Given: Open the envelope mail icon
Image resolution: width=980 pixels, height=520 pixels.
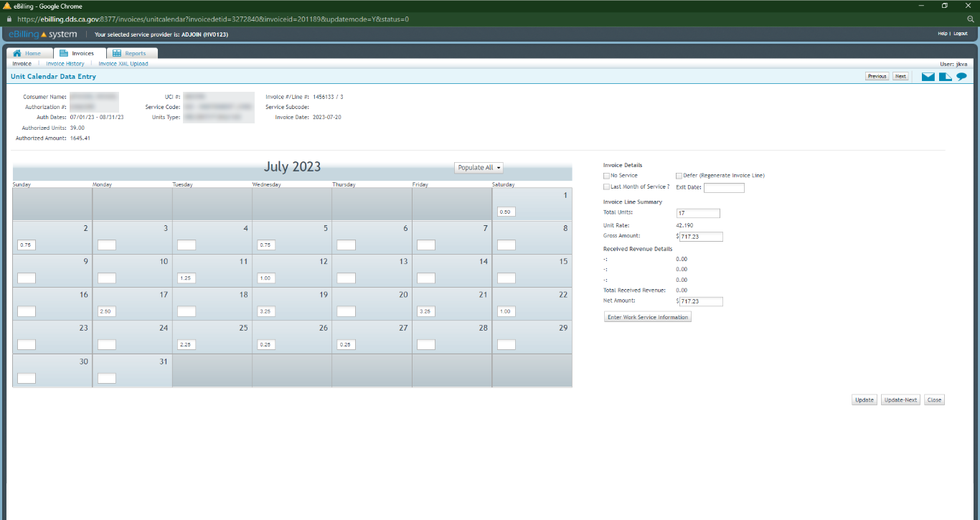Looking at the screenshot, I should [928, 76].
